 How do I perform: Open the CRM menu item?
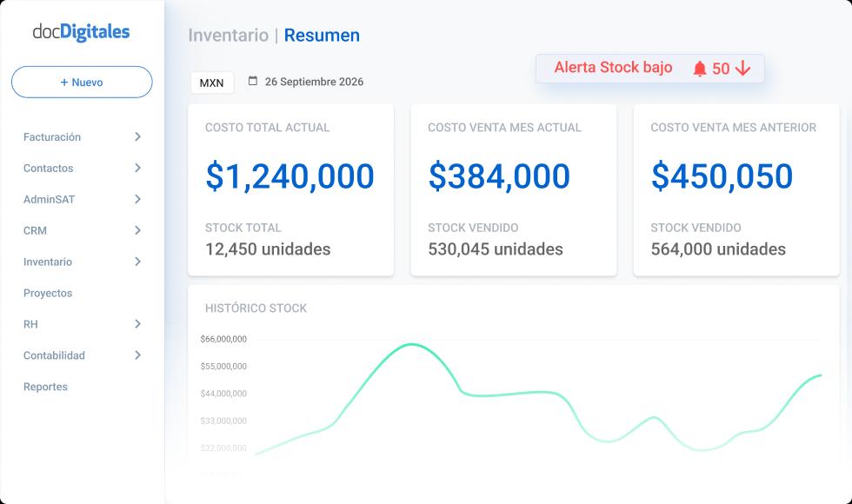tap(35, 231)
